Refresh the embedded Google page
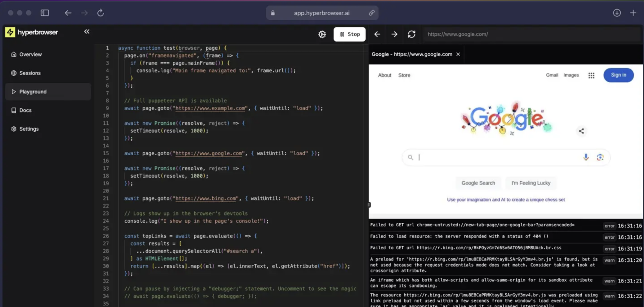This screenshot has width=644, height=307. (x=412, y=34)
